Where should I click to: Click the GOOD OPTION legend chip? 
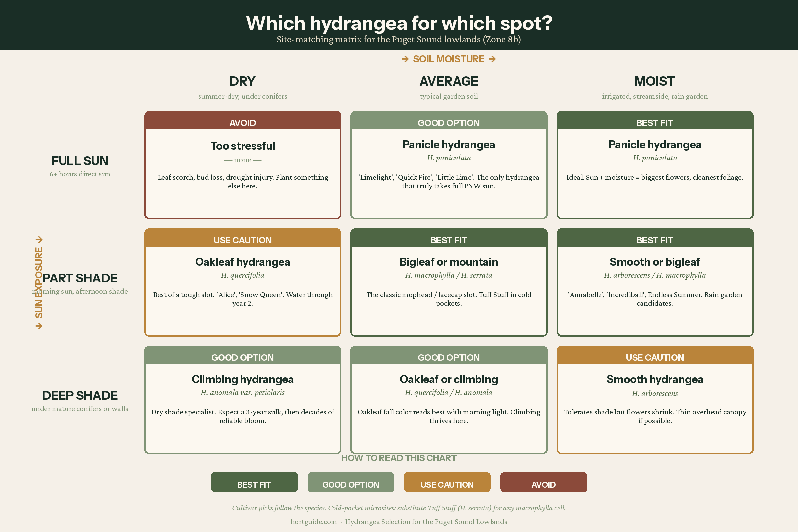point(350,482)
